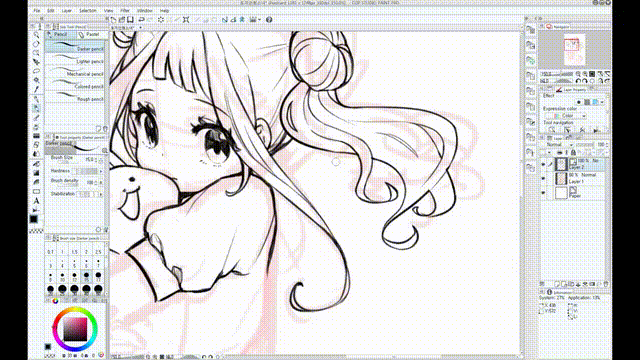This screenshot has height=360, width=640.
Task: Click the Open file toolbar icon
Action: click(122, 20)
